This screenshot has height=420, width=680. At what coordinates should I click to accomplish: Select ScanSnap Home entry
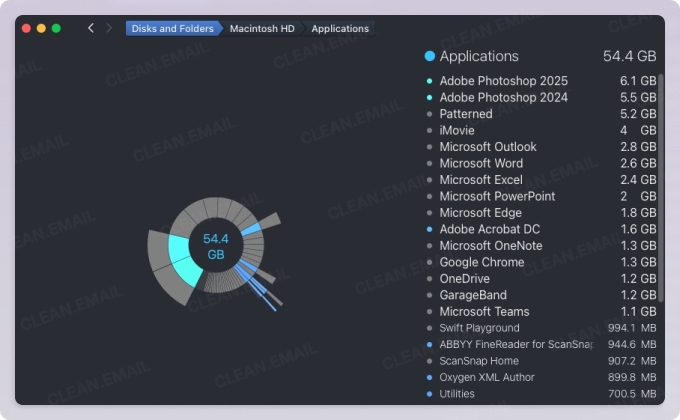(541, 361)
